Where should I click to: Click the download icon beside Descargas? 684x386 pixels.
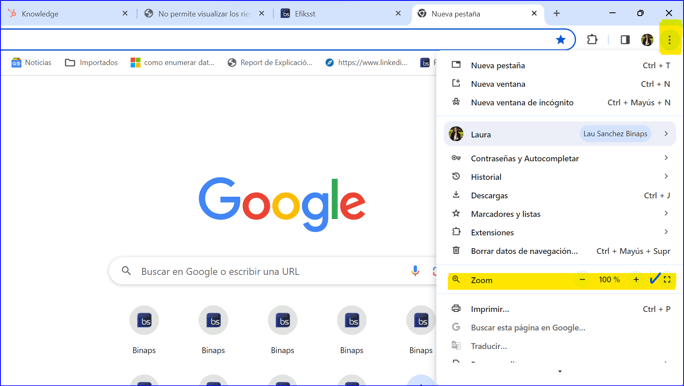point(456,195)
